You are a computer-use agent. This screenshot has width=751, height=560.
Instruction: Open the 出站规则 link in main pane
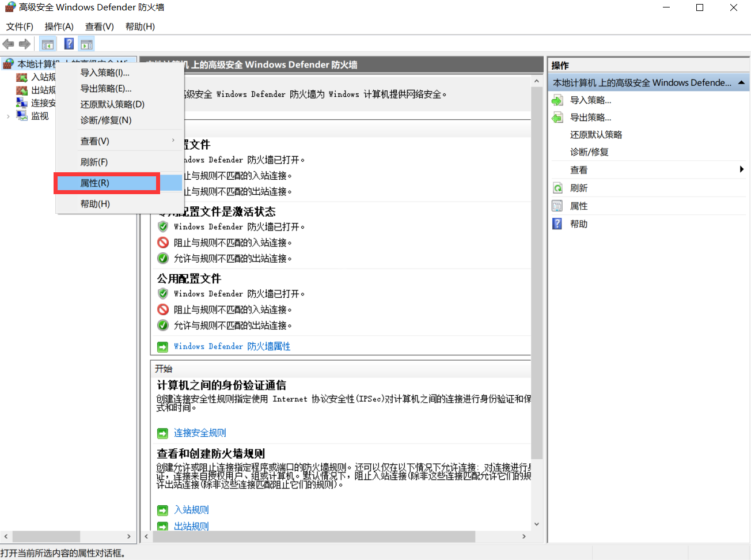click(x=191, y=527)
